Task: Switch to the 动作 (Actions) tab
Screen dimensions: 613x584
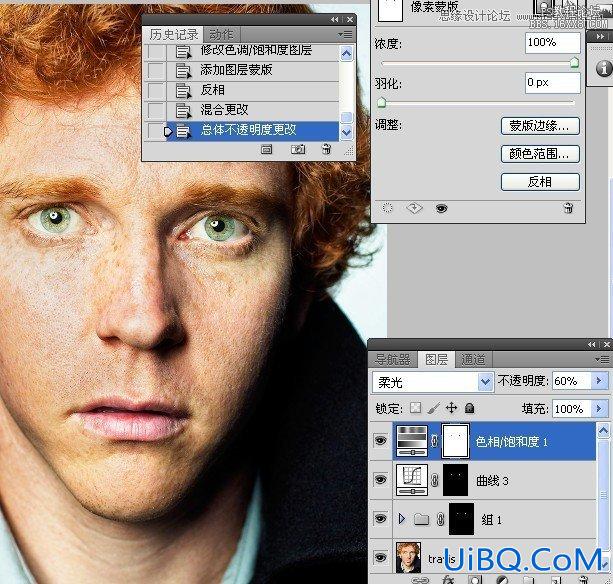Action: point(222,34)
